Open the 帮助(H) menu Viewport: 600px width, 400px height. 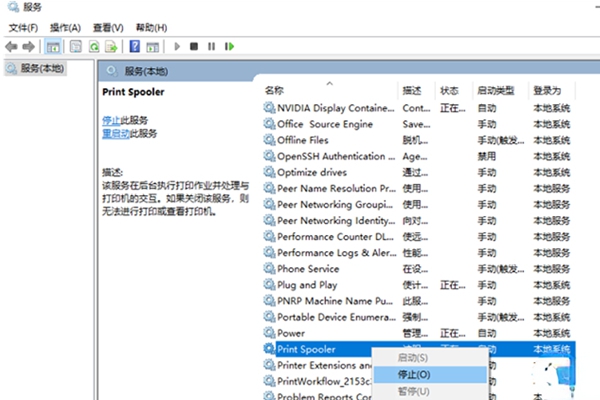[x=152, y=28]
